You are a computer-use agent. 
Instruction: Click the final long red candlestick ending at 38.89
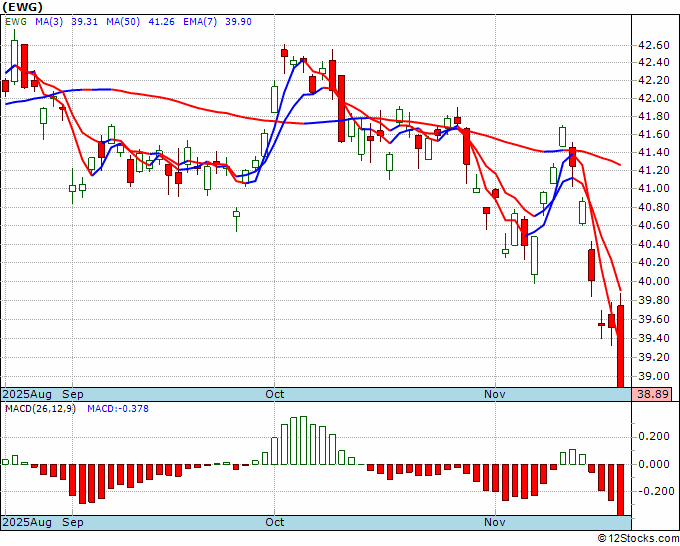(x=621, y=346)
